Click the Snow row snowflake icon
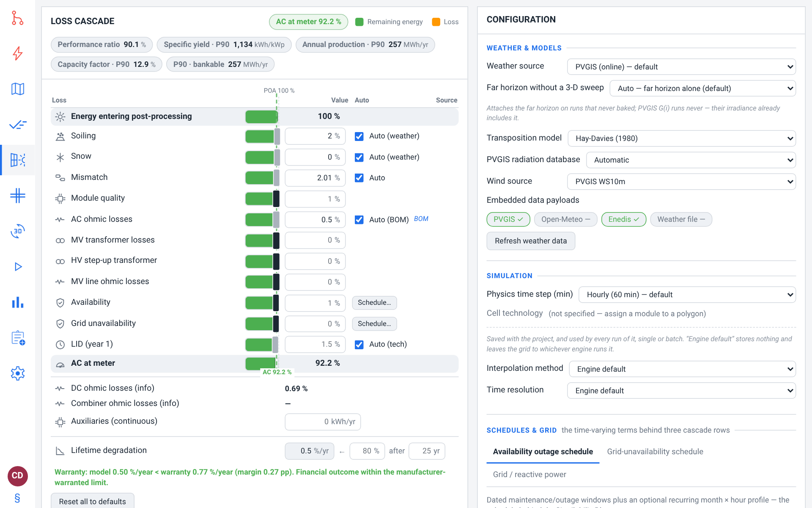 (x=60, y=157)
